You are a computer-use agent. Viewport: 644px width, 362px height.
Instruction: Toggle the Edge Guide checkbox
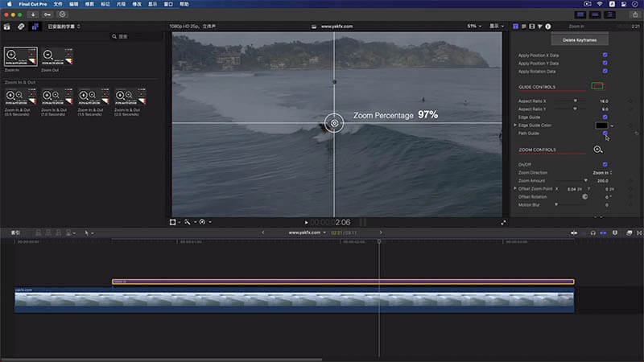click(605, 117)
